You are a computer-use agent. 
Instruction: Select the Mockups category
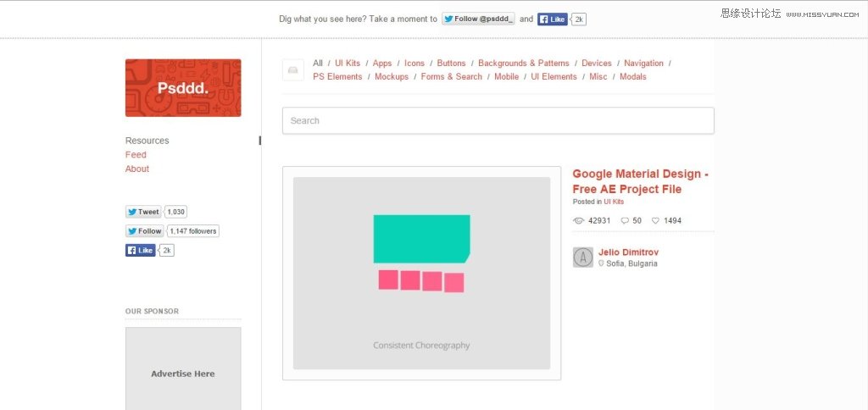pyautogui.click(x=392, y=77)
